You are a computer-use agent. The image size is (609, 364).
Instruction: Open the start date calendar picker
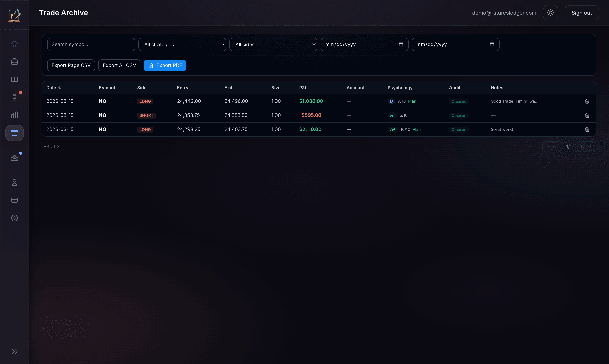(x=401, y=44)
